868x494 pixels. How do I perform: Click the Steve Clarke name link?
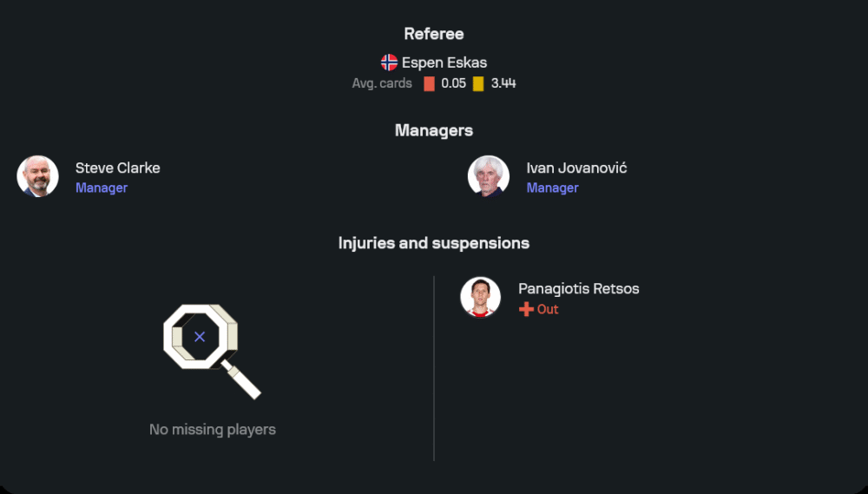click(x=117, y=168)
